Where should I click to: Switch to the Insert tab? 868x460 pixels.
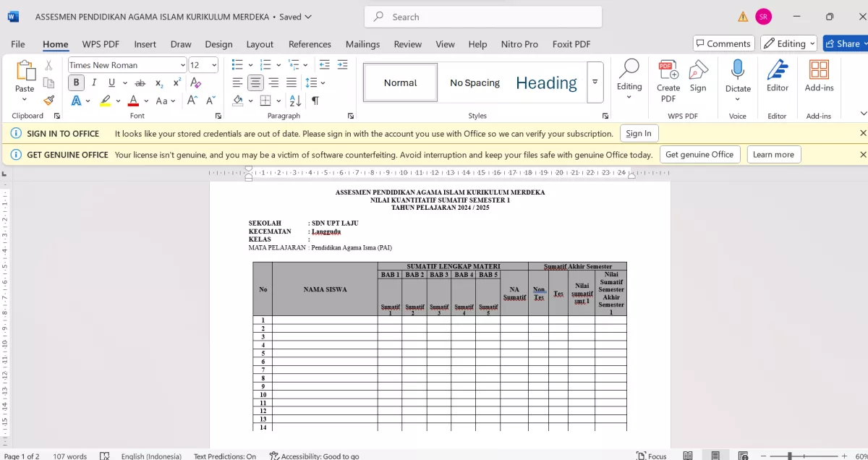[x=145, y=44]
